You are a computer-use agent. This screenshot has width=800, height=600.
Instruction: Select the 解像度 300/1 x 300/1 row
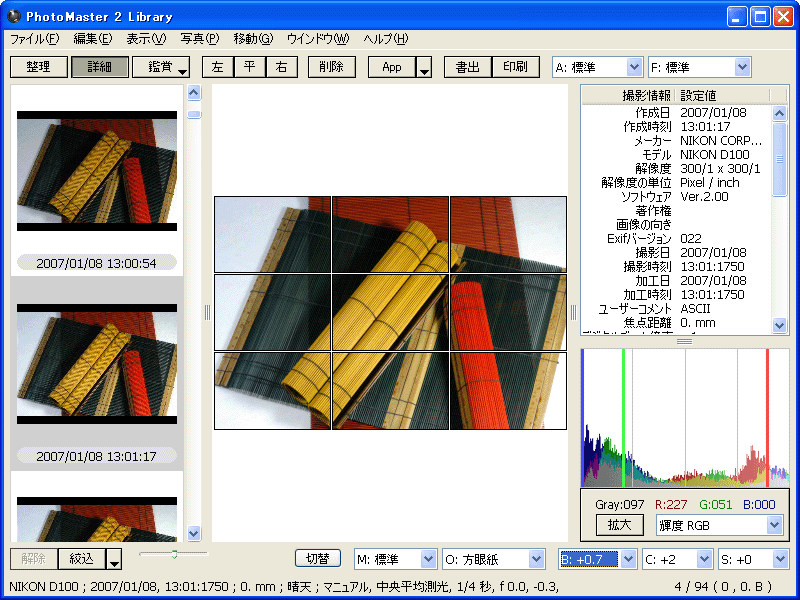(x=677, y=168)
